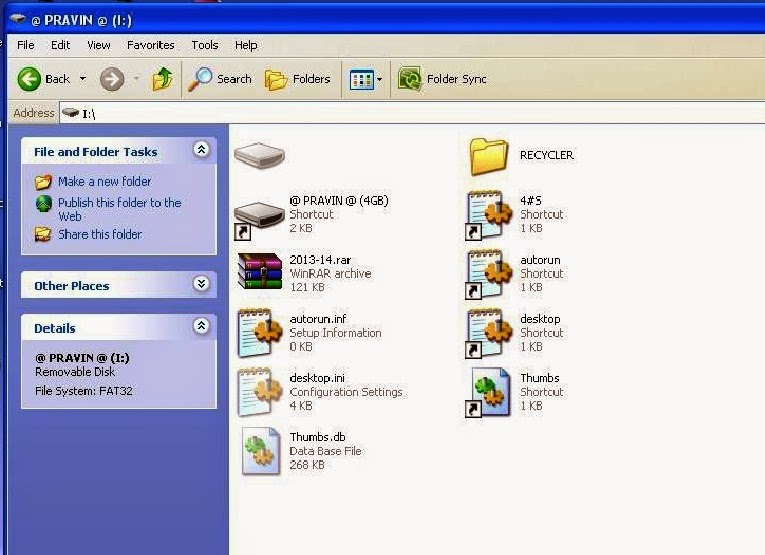
Task: Select the unnamed drive icon item
Action: coord(259,156)
